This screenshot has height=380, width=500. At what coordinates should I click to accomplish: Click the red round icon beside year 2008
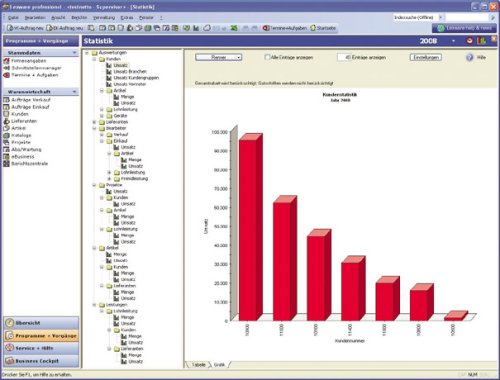(469, 41)
